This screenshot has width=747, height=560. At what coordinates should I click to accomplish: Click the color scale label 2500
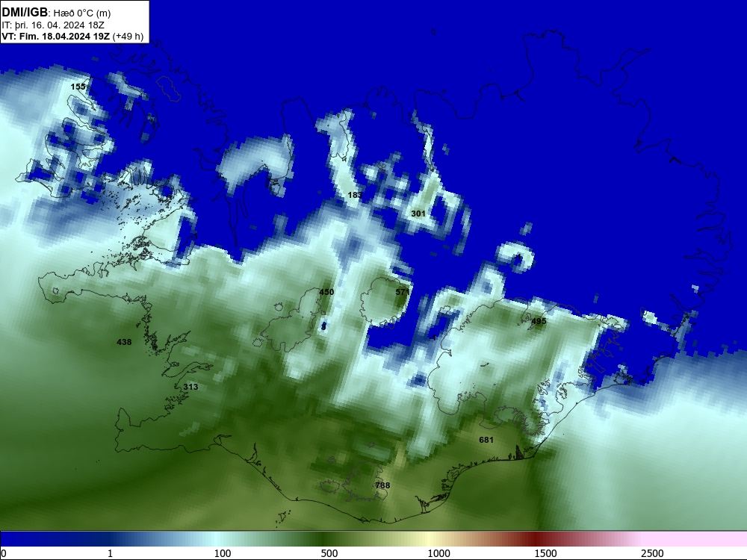pos(652,553)
